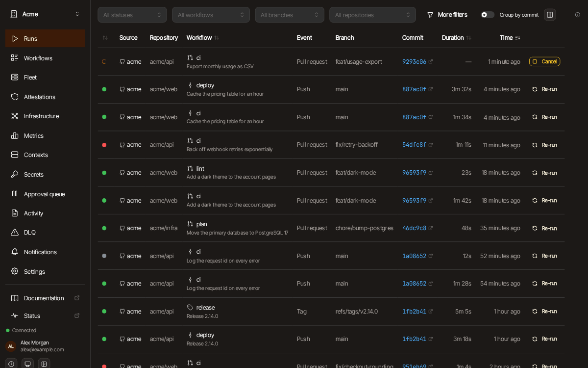The image size is (588, 368).
Task: Open the Status link in sidebar
Action: [x=45, y=315]
